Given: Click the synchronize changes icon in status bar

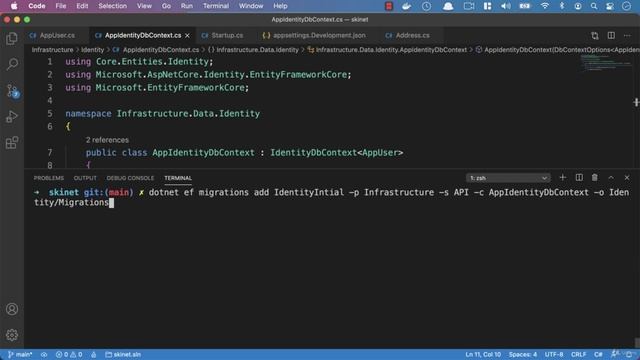Looking at the screenshot, I should 44,354.
